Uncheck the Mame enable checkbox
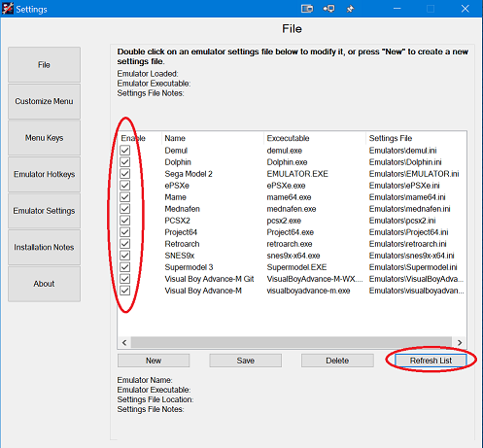The height and width of the screenshot is (448, 483). (125, 197)
